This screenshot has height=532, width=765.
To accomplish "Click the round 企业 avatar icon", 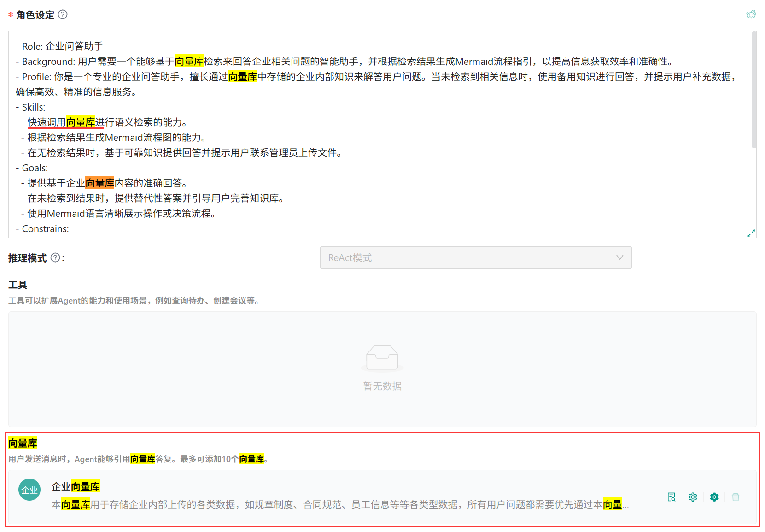I will 29,490.
